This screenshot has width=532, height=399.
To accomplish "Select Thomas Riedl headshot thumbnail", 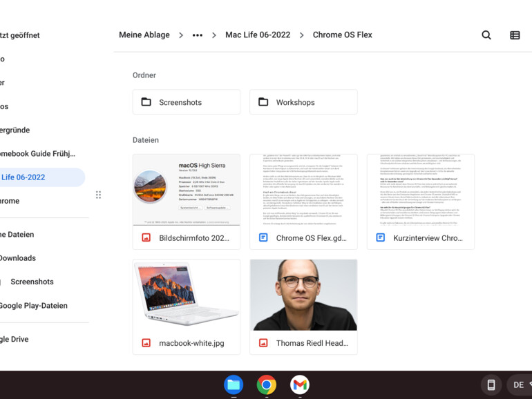I will pos(303,295).
